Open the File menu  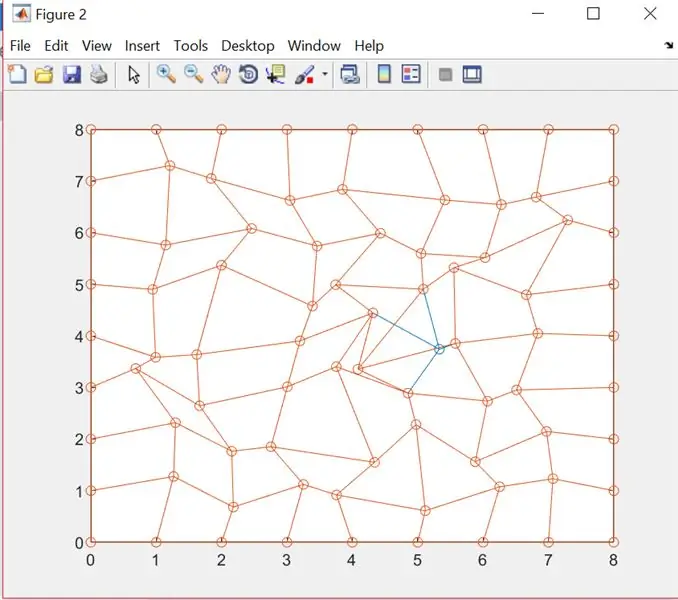tap(20, 46)
